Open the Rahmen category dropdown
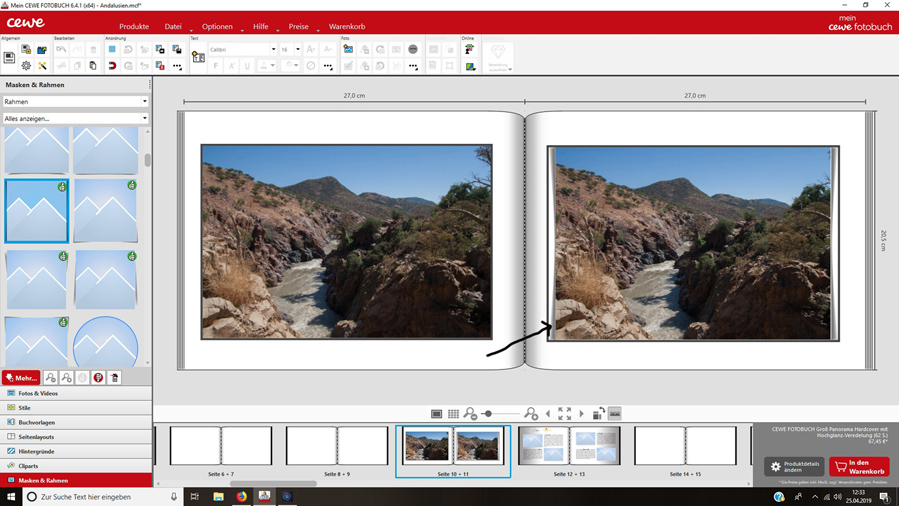 (75, 101)
